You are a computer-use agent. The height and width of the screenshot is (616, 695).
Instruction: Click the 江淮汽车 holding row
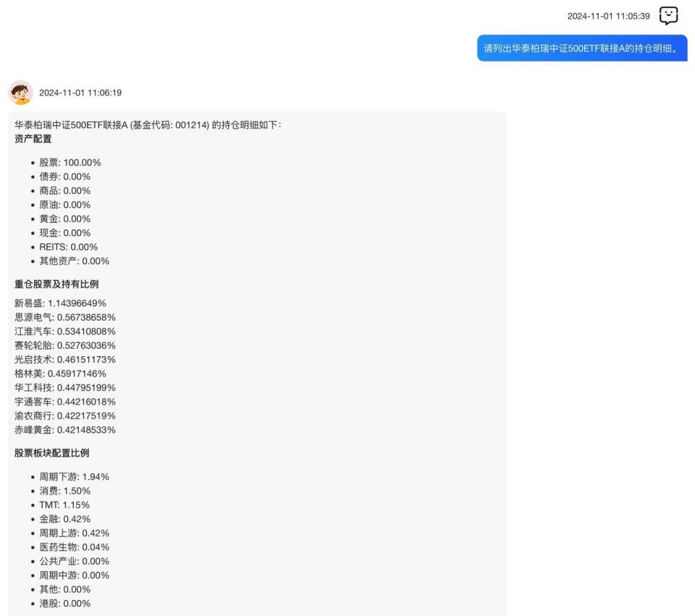[x=64, y=332]
